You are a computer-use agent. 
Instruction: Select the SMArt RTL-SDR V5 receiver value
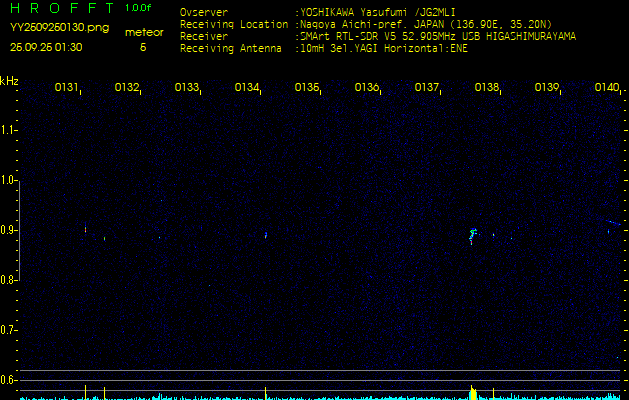[438, 37]
